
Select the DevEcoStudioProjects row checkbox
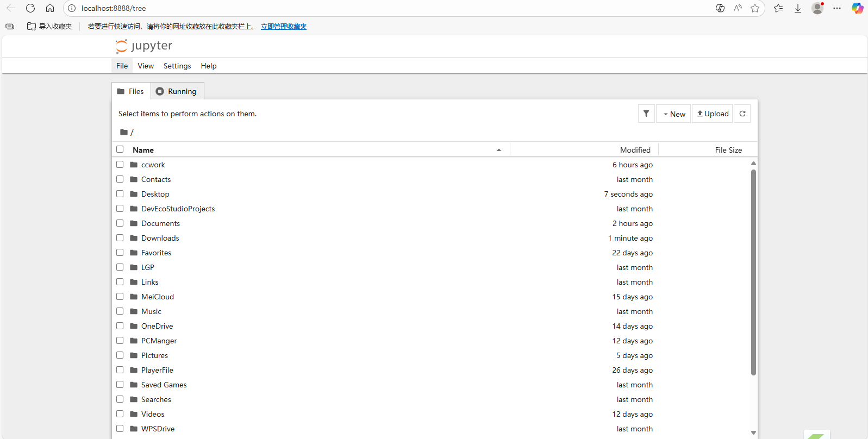click(120, 209)
